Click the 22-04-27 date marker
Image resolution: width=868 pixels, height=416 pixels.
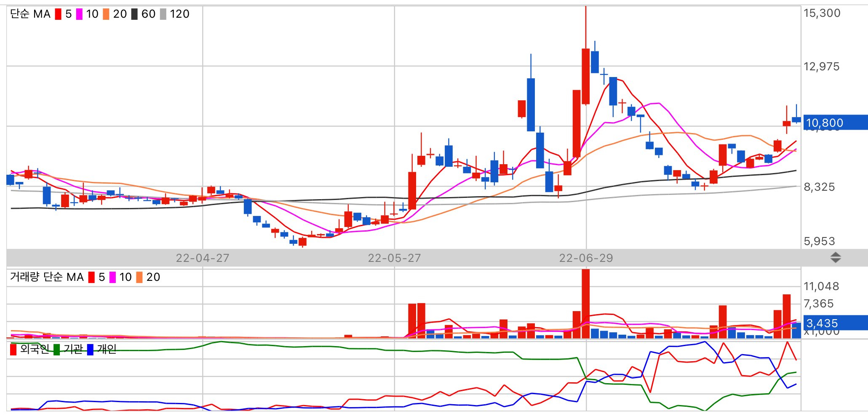click(x=203, y=258)
